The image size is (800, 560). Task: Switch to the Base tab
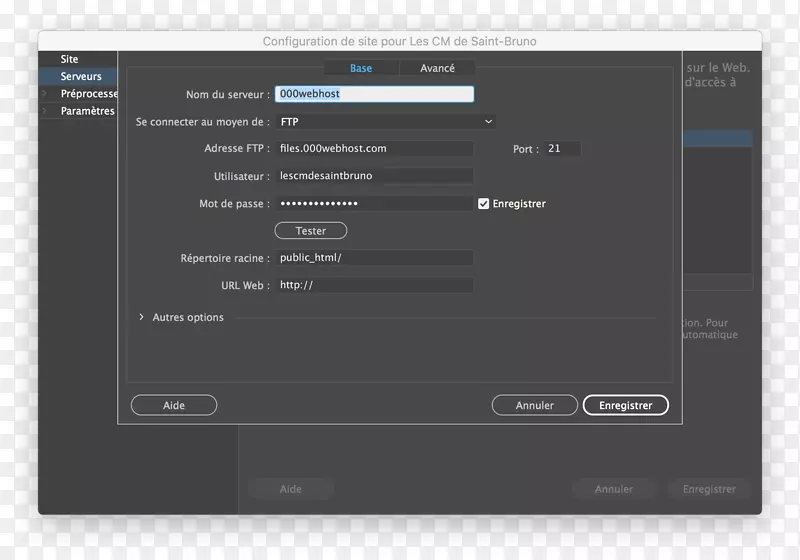point(361,68)
